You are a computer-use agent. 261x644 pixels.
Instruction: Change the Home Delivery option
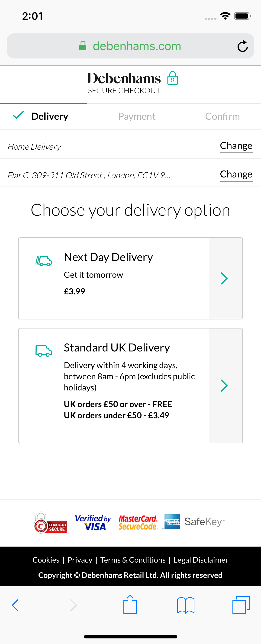(x=236, y=145)
